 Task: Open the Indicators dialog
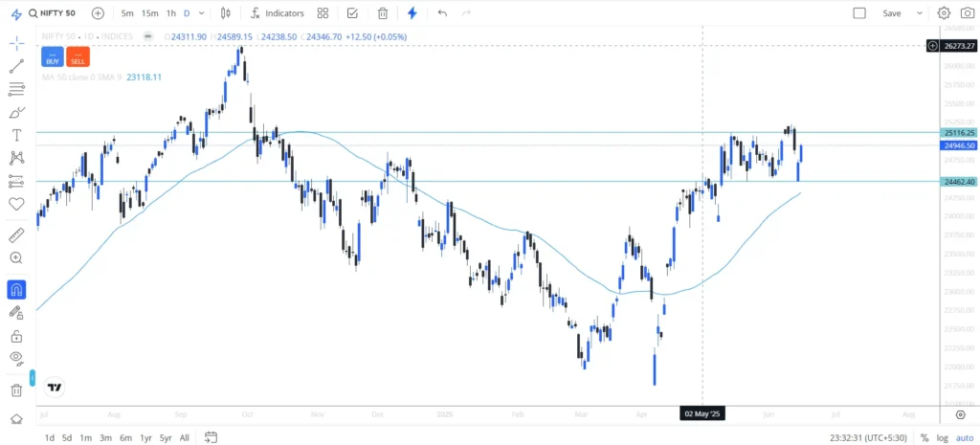tap(277, 13)
